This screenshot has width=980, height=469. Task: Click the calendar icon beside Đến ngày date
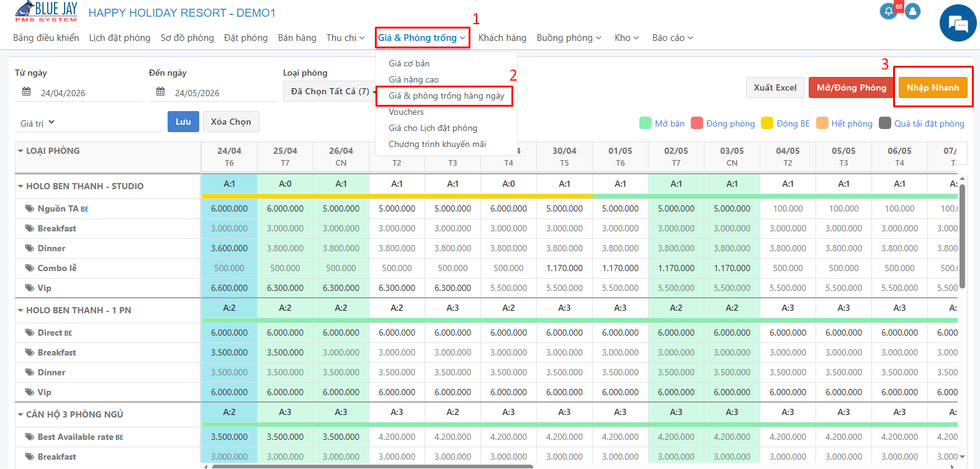tap(161, 92)
